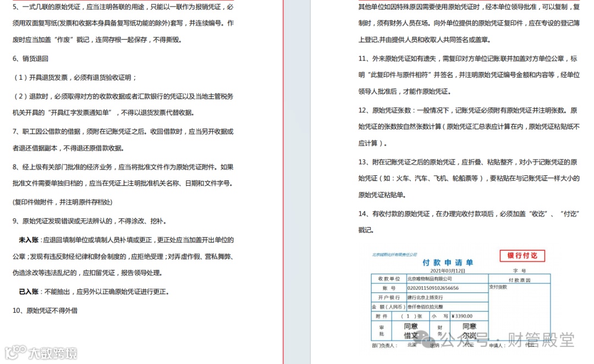Click the line '(1)开具退货发票,必须有退货验收证明;'
The width and height of the screenshot is (594, 364).
tap(75, 78)
